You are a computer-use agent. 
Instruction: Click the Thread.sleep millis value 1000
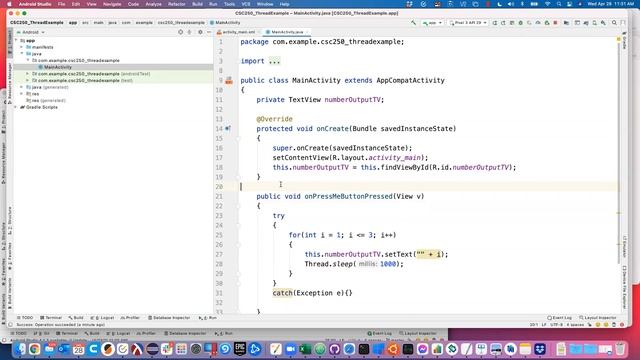[388, 264]
